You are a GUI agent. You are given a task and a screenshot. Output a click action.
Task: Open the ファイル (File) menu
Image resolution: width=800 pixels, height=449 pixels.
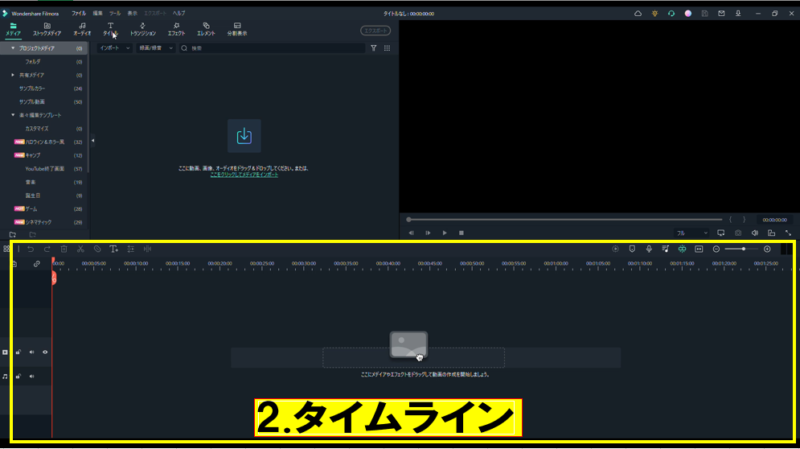pyautogui.click(x=79, y=13)
